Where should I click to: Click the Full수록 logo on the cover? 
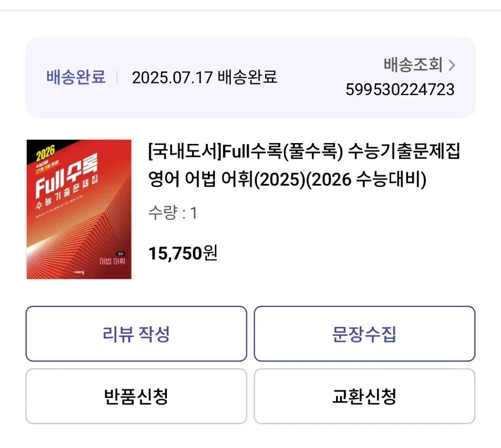point(67,175)
